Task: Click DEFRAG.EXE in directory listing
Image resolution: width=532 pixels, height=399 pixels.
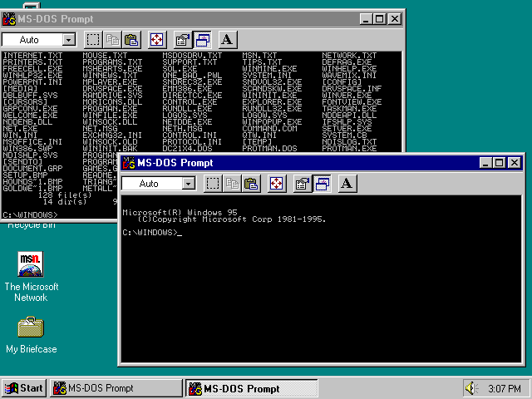Action: coord(347,62)
